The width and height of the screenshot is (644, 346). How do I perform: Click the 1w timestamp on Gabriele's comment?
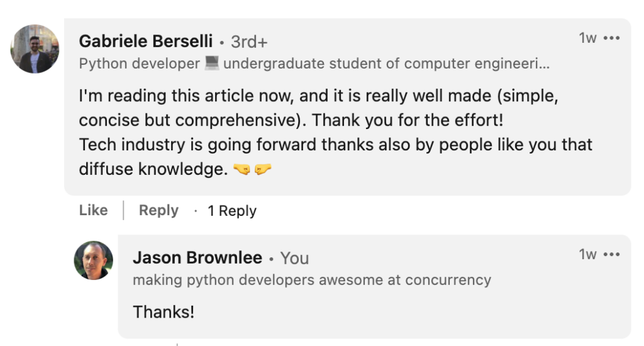(x=587, y=38)
